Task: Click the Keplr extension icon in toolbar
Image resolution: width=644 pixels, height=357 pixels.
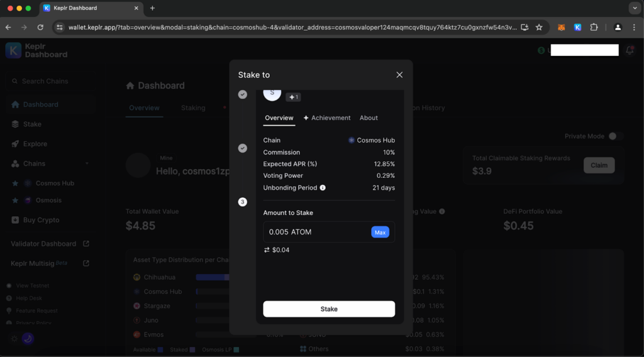Action: [x=577, y=28]
